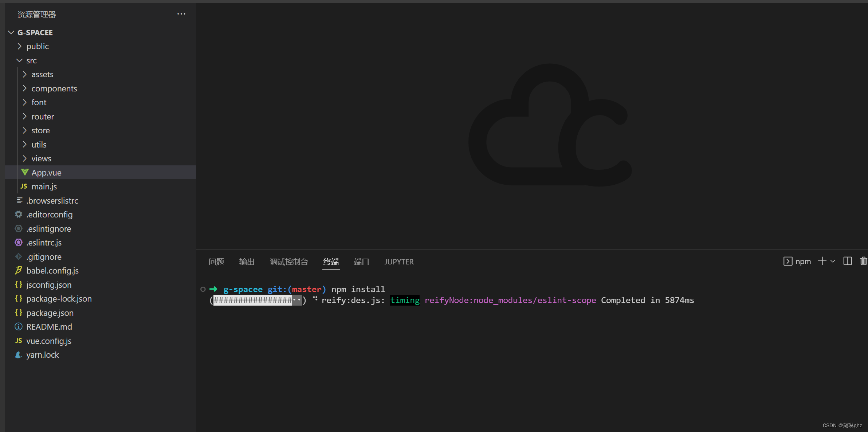Switch to the JUPYTER panel tab

click(399, 262)
